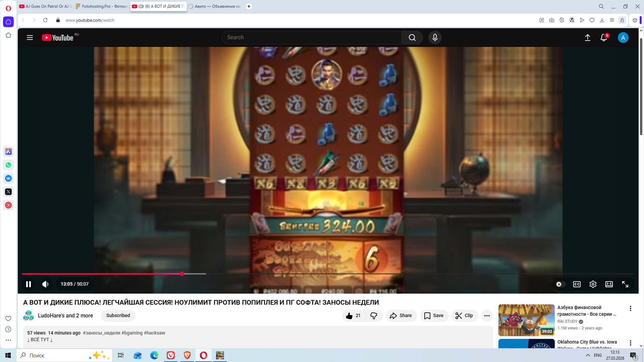Click the Share button
The width and height of the screenshot is (644, 362).
(401, 315)
